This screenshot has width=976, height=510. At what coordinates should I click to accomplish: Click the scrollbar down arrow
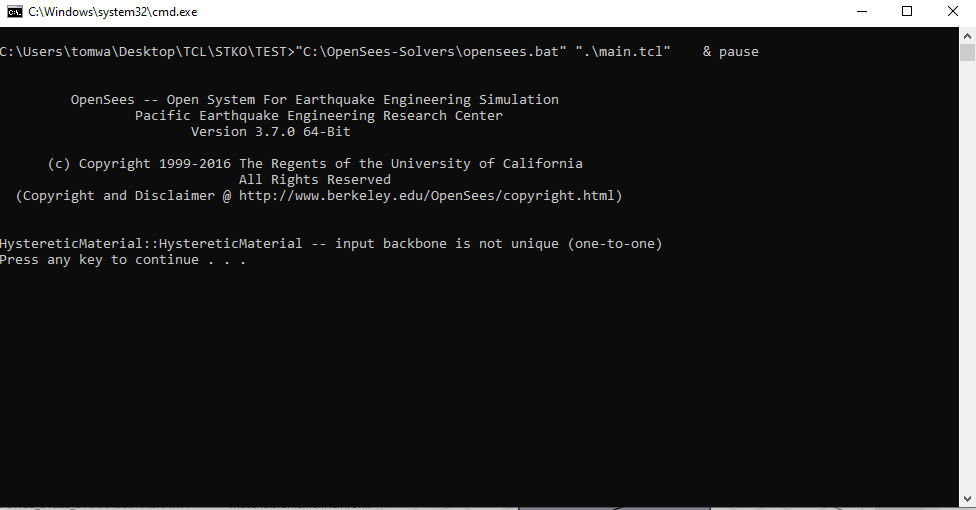tap(967, 499)
